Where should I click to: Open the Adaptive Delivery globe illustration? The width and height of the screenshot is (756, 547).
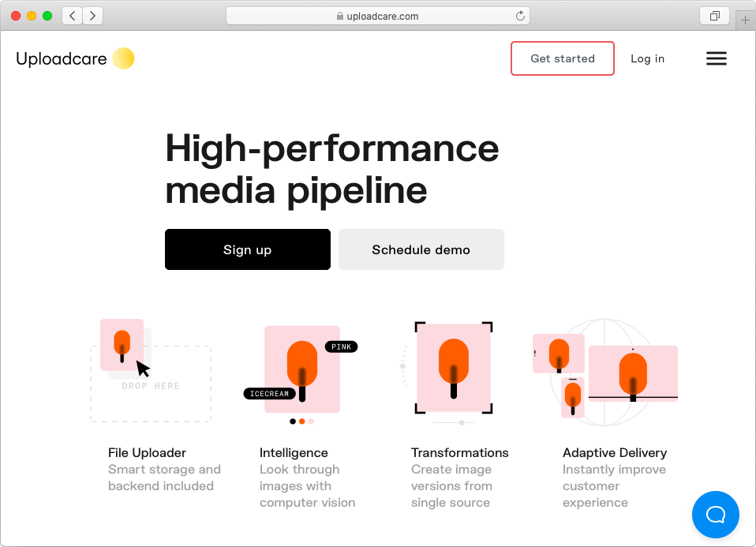(x=604, y=373)
